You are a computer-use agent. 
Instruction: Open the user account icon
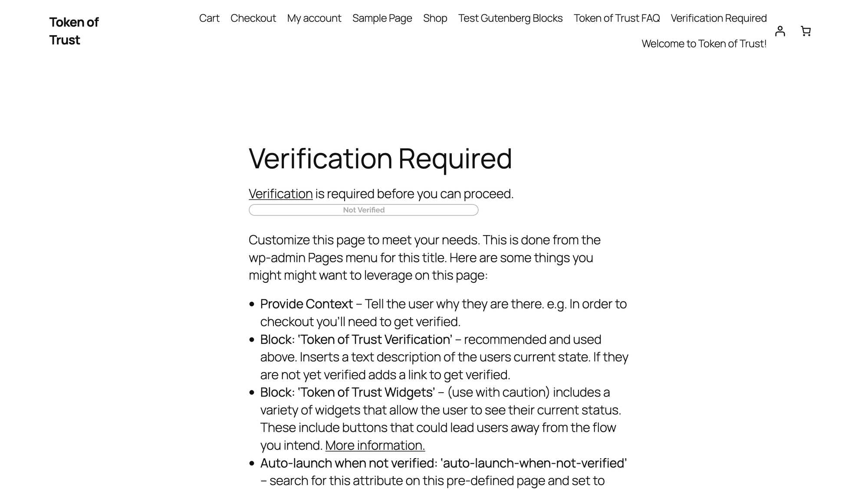pyautogui.click(x=780, y=31)
